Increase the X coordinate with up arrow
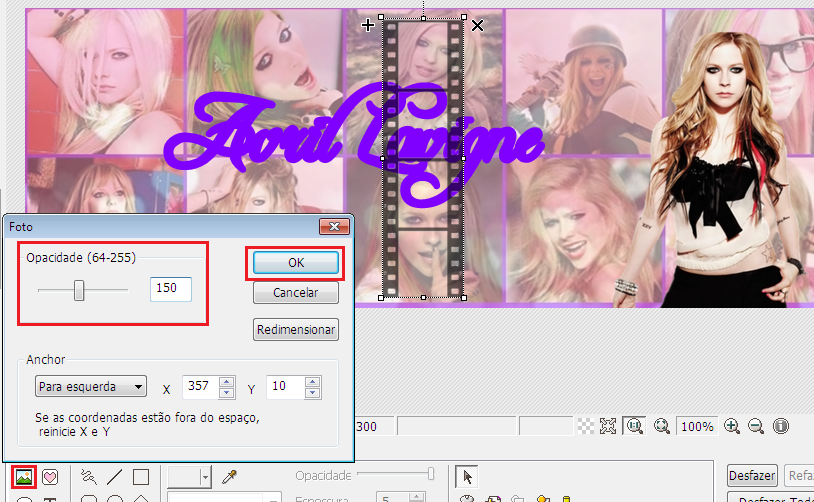 pos(226,382)
